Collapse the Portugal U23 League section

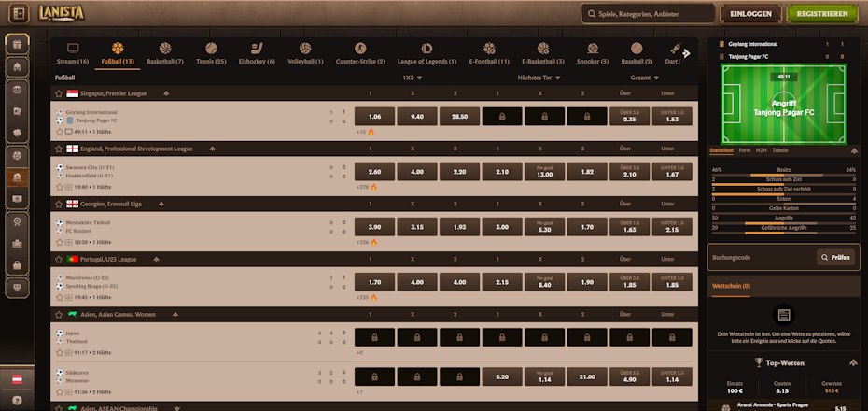pos(156,260)
